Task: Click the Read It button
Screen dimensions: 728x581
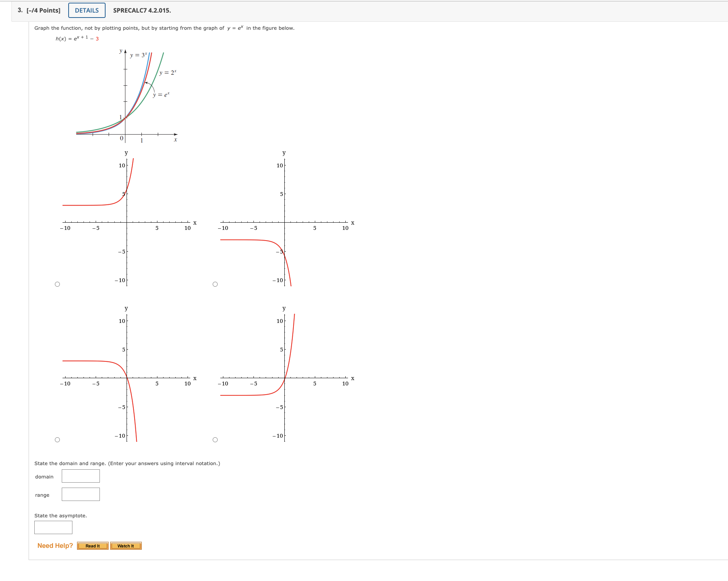Action: 93,546
